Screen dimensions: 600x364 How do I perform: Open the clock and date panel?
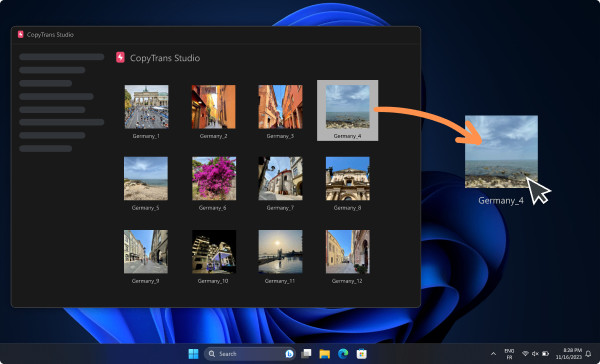[569, 354]
